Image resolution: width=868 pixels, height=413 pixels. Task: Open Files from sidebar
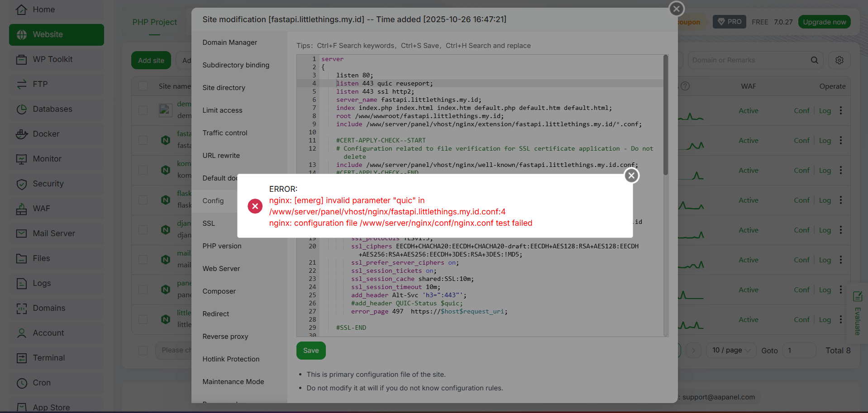(x=57, y=258)
